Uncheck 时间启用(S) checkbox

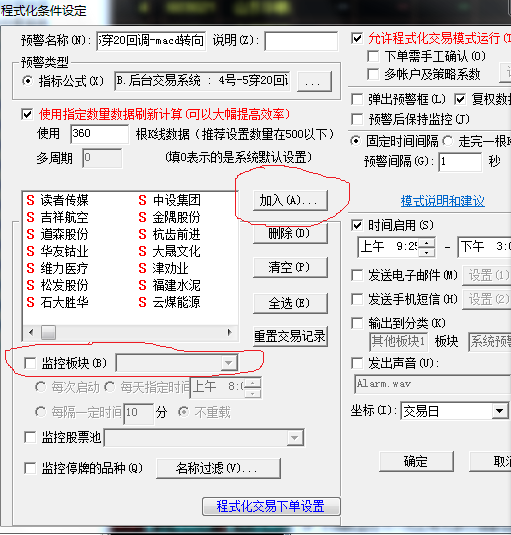click(357, 225)
